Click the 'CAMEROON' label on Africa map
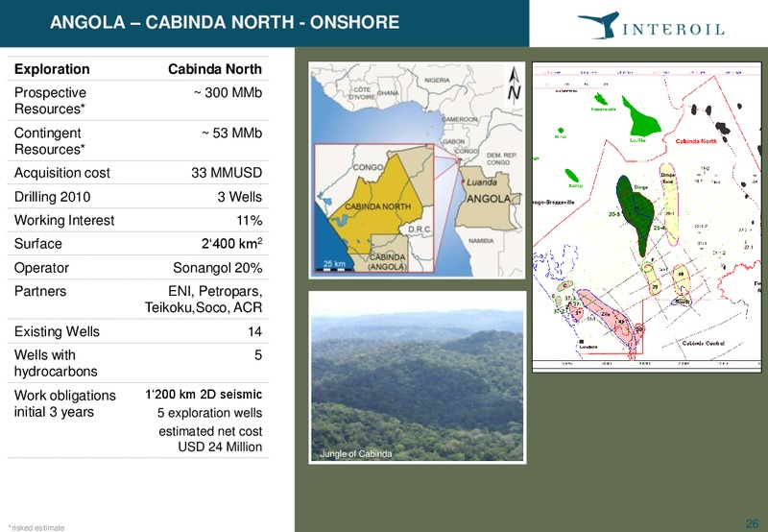Screen dimensions: 768x532 pyautogui.click(x=460, y=119)
